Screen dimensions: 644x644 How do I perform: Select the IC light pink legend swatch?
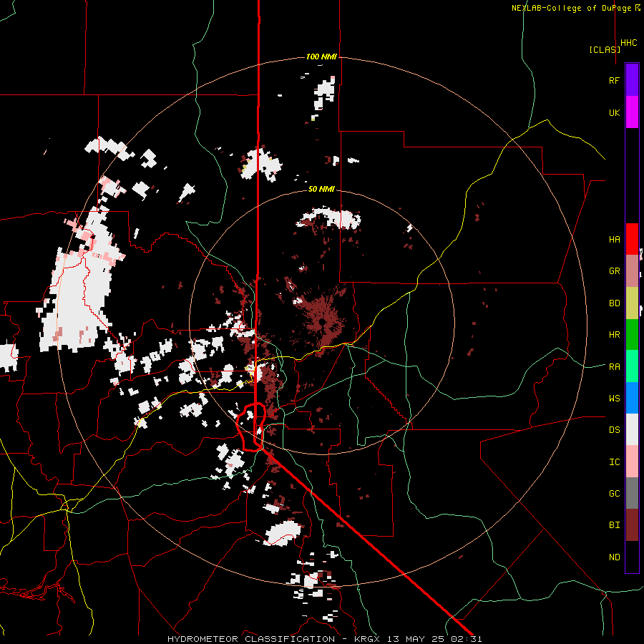click(x=632, y=462)
